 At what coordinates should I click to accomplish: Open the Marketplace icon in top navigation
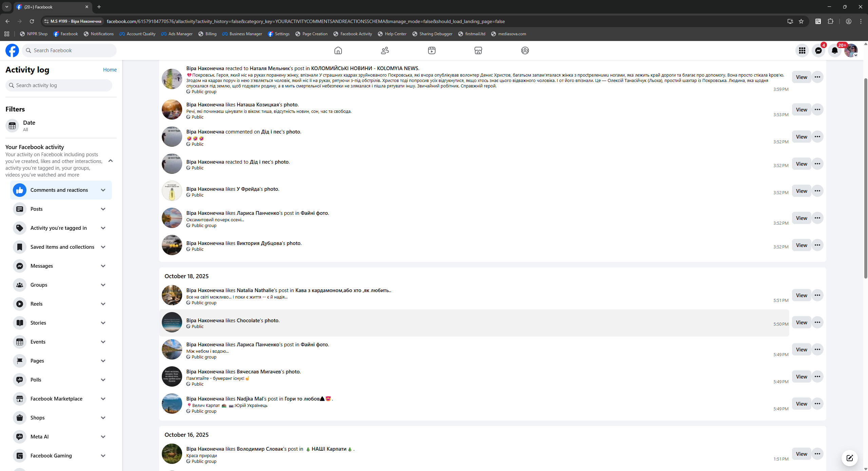[x=478, y=50]
